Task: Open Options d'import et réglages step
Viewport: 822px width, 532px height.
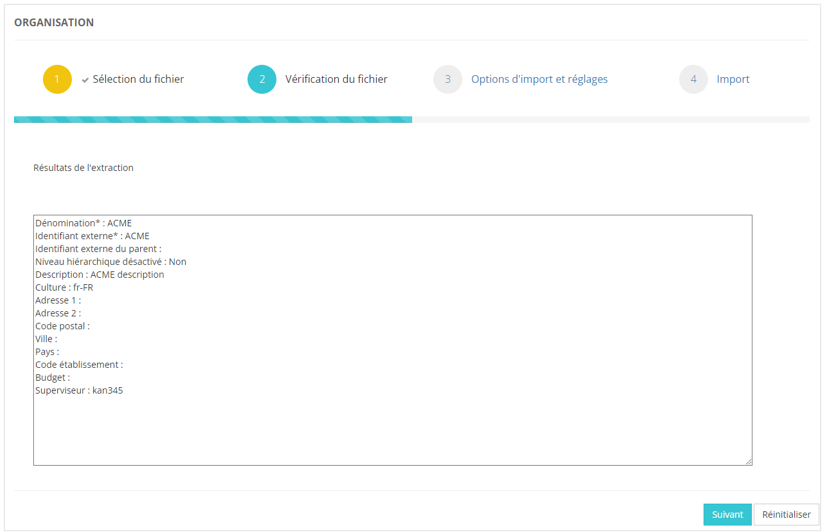Action: (x=539, y=79)
